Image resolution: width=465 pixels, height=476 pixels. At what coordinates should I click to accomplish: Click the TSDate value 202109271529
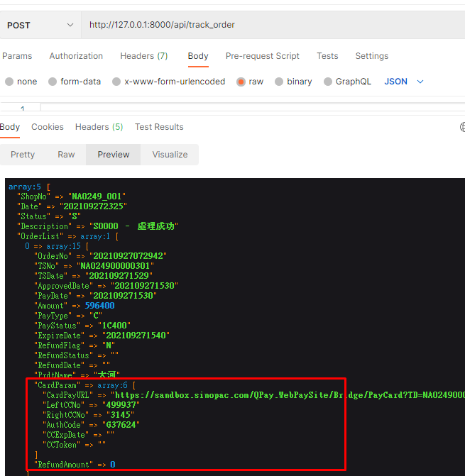(x=119, y=276)
